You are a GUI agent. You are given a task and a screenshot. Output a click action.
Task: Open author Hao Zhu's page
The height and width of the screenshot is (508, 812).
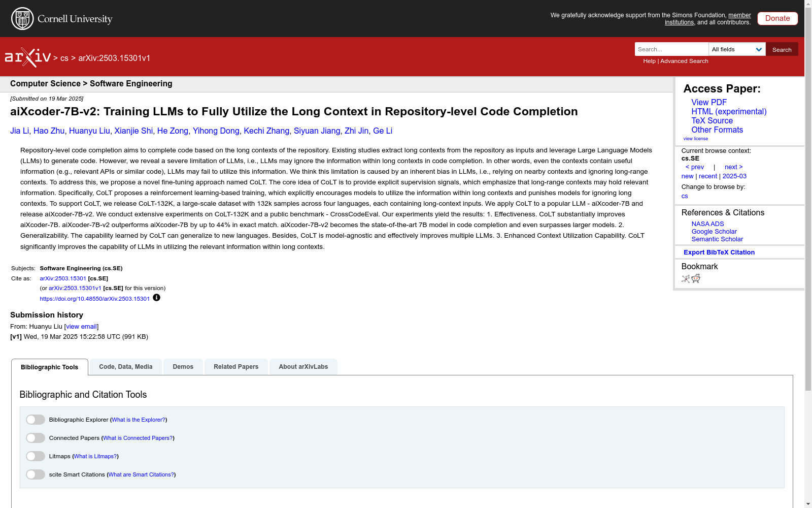pyautogui.click(x=49, y=131)
